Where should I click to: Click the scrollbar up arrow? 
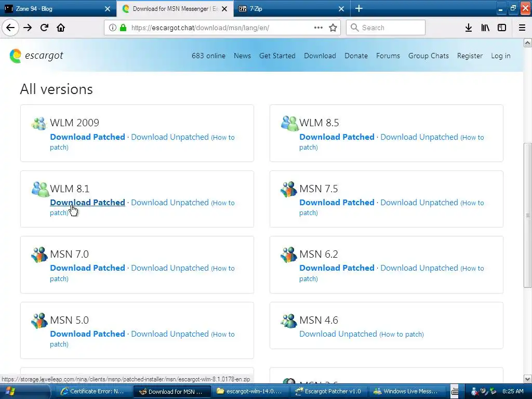click(527, 43)
